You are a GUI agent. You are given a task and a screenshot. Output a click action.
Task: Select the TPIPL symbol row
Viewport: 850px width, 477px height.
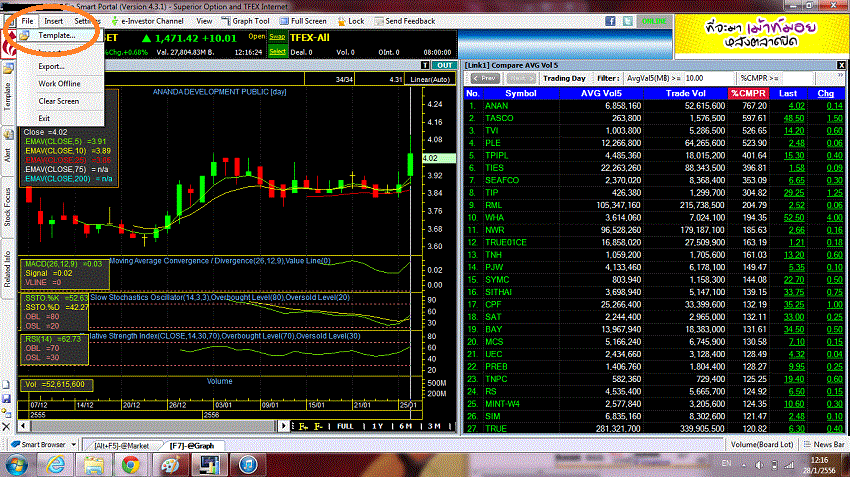click(654, 156)
